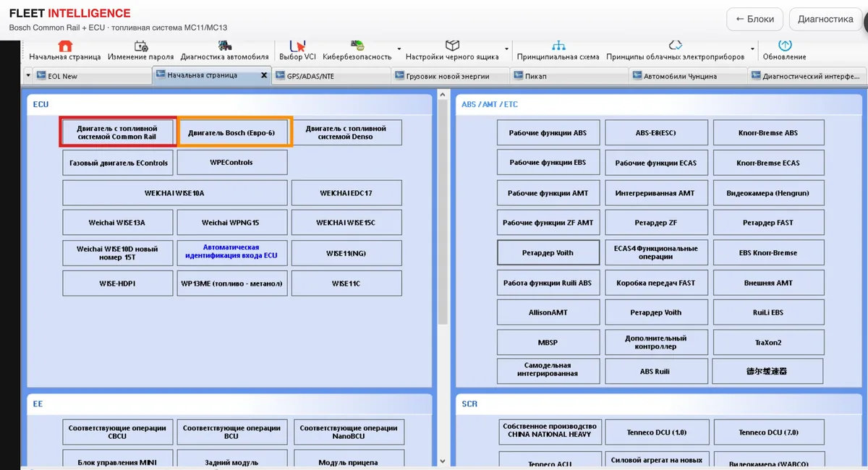The image size is (868, 470).
Task: Click the ← Блоки button
Action: coord(754,20)
